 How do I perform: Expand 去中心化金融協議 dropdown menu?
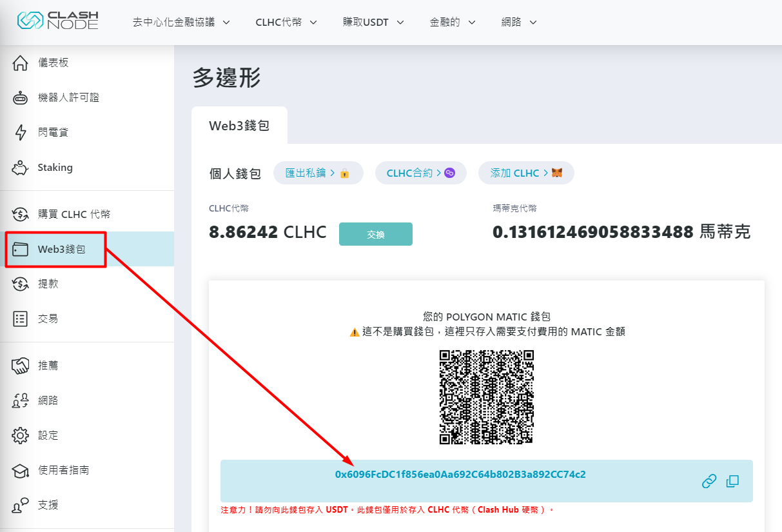(181, 22)
